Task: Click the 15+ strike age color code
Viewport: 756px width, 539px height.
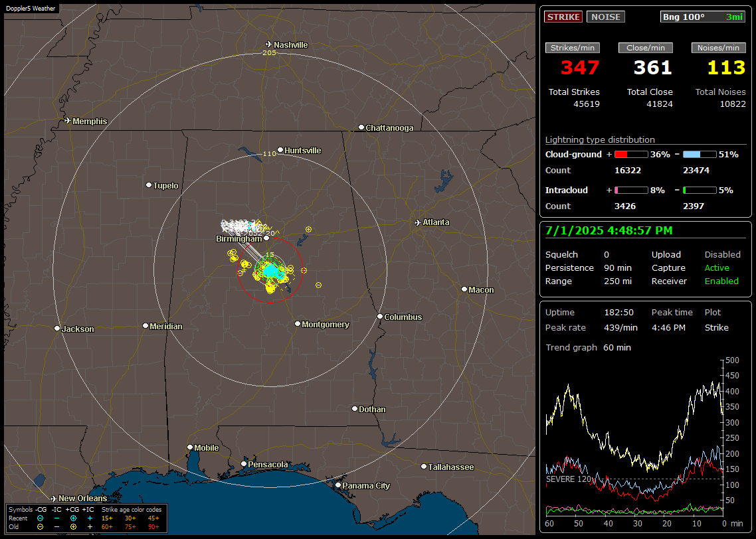Action: [107, 518]
